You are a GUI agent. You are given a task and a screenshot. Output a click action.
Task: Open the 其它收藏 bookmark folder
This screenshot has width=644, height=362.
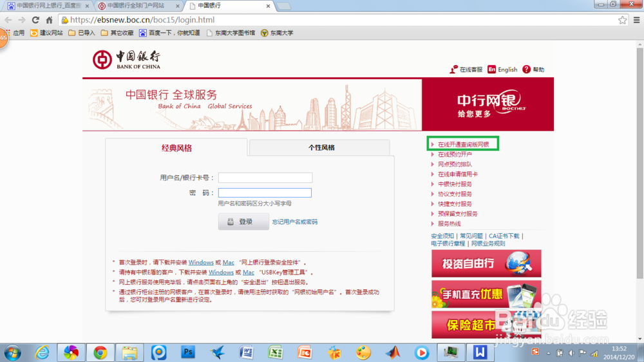coord(117,33)
